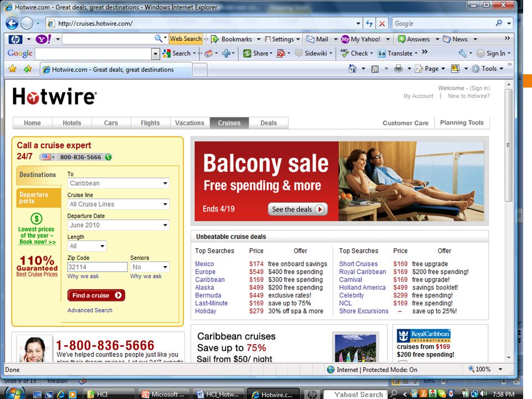Click the Customer Care link

[x=406, y=123]
